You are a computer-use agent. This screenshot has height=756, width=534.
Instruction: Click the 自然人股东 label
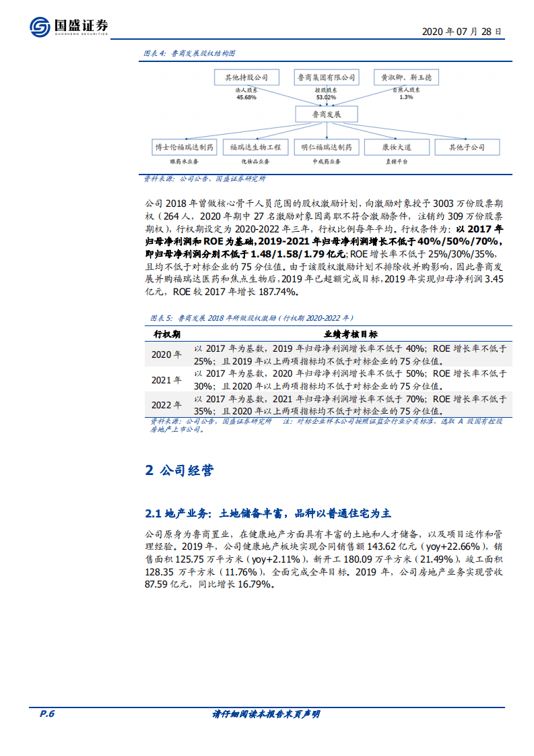(406, 90)
